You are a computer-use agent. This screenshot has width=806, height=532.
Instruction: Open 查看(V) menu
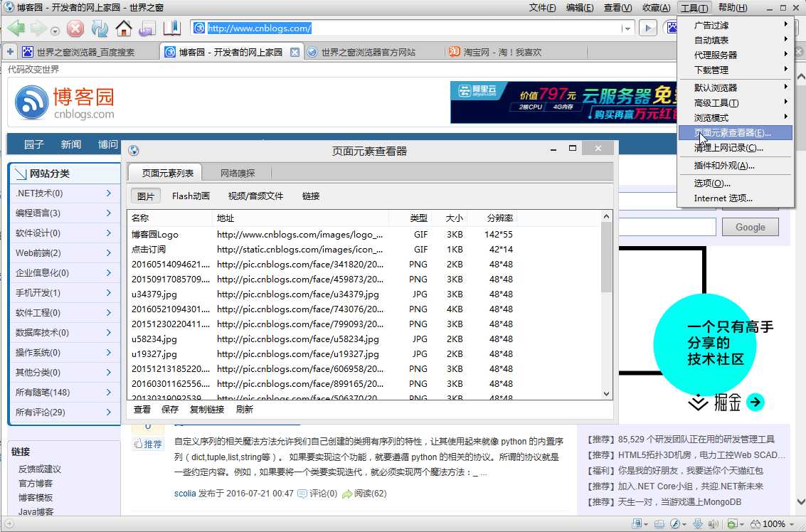pos(617,8)
